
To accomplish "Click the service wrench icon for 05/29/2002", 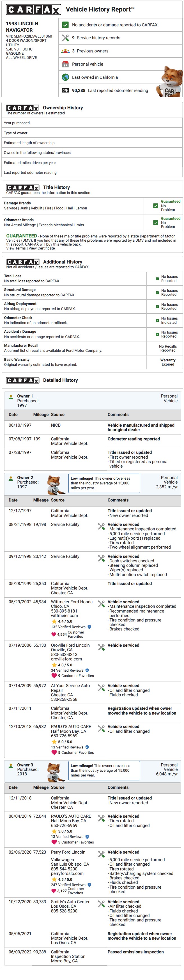I will pos(101,604).
